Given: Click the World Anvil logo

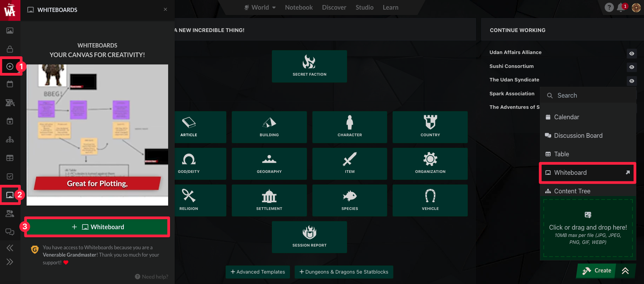Looking at the screenshot, I should (10, 10).
